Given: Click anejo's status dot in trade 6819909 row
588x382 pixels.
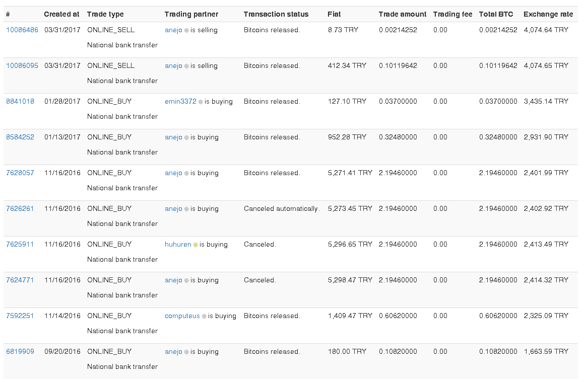Looking at the screenshot, I should tap(186, 352).
